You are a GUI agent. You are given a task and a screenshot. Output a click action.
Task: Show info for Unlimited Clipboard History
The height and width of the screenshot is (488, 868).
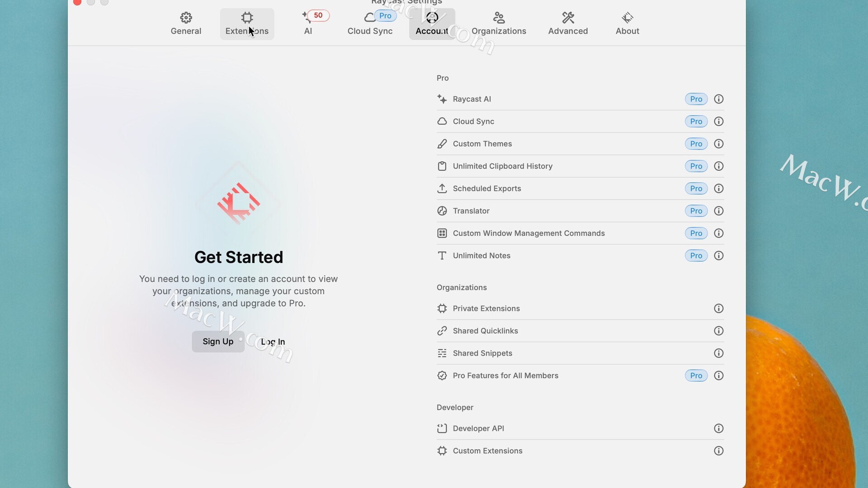tap(718, 166)
